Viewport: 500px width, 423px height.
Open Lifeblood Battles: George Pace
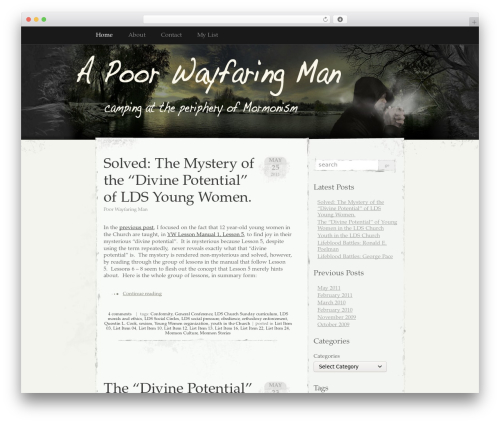pyautogui.click(x=355, y=256)
